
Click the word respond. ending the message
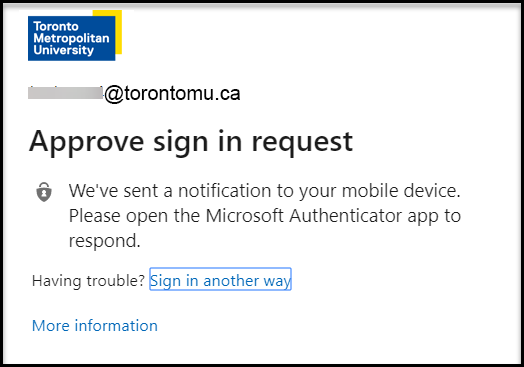pyautogui.click(x=105, y=241)
